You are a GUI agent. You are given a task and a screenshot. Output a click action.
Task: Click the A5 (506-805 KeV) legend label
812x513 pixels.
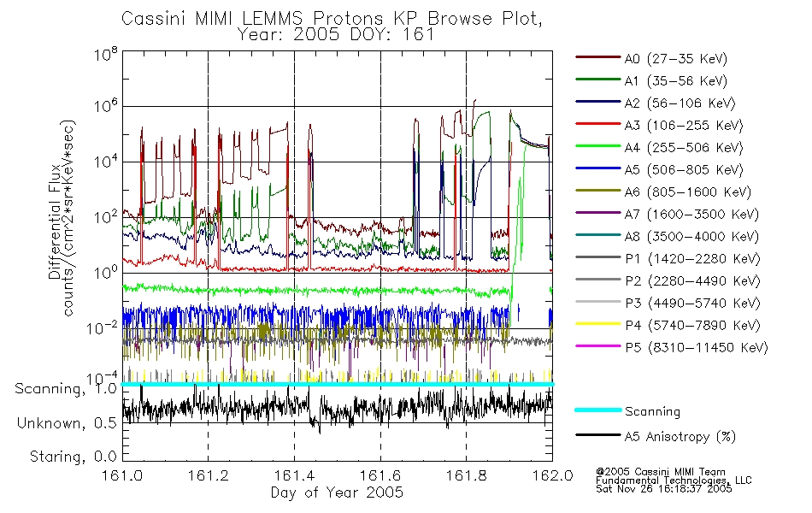[x=684, y=170]
